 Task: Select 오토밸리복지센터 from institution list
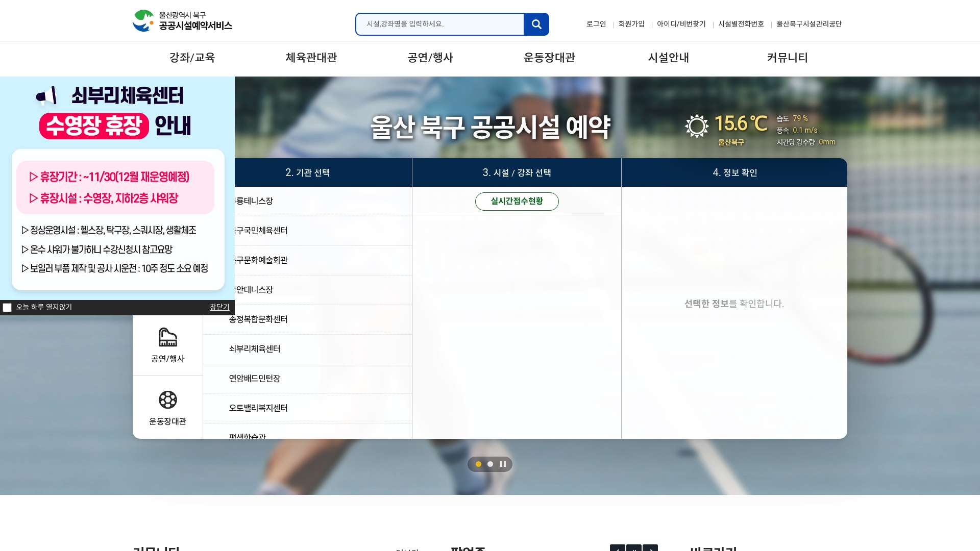pos(307,409)
